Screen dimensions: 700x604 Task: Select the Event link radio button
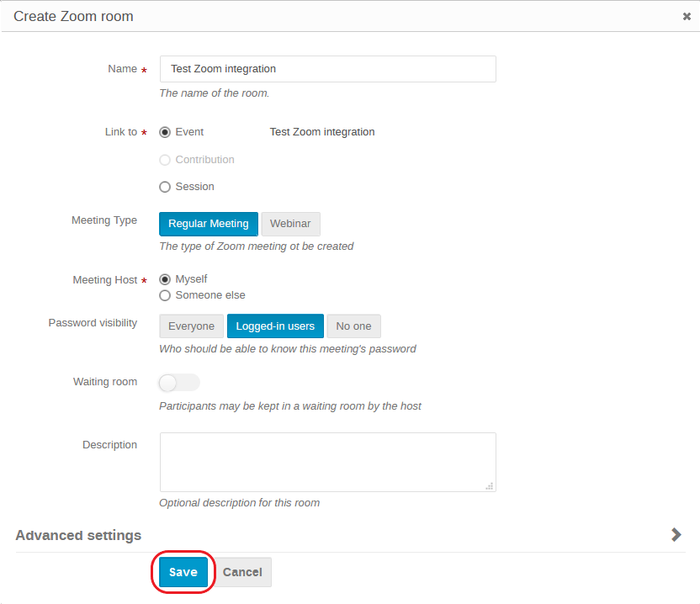[x=165, y=132]
